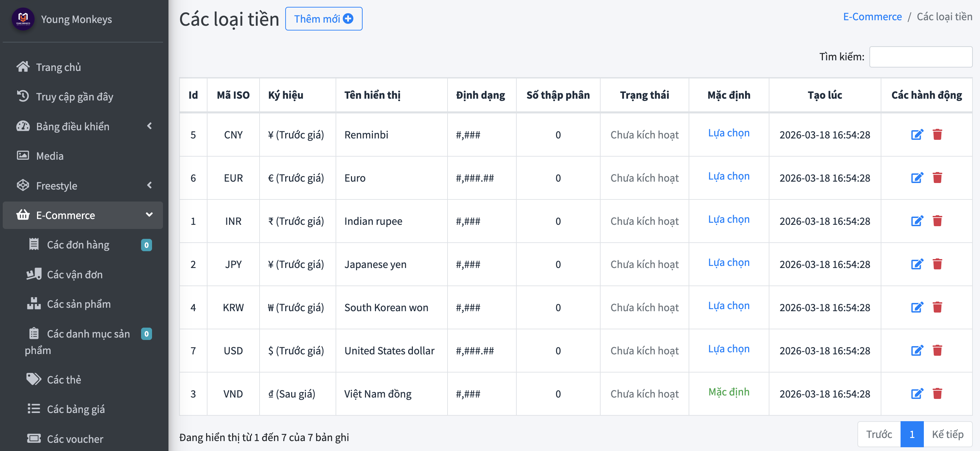
Task: Select pagination page 1
Action: tap(912, 434)
